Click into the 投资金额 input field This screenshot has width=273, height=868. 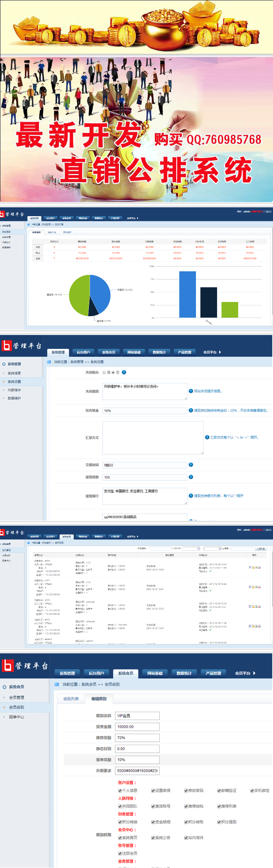pos(137,727)
